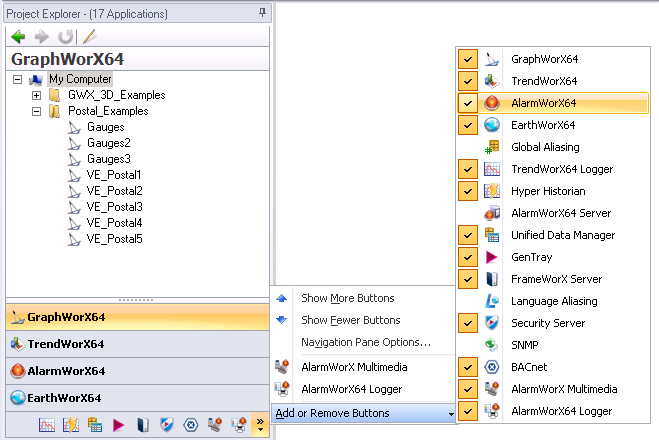Click the splitter grip above GraphWorX64 bar
This screenshot has height=440, width=659.
[136, 299]
